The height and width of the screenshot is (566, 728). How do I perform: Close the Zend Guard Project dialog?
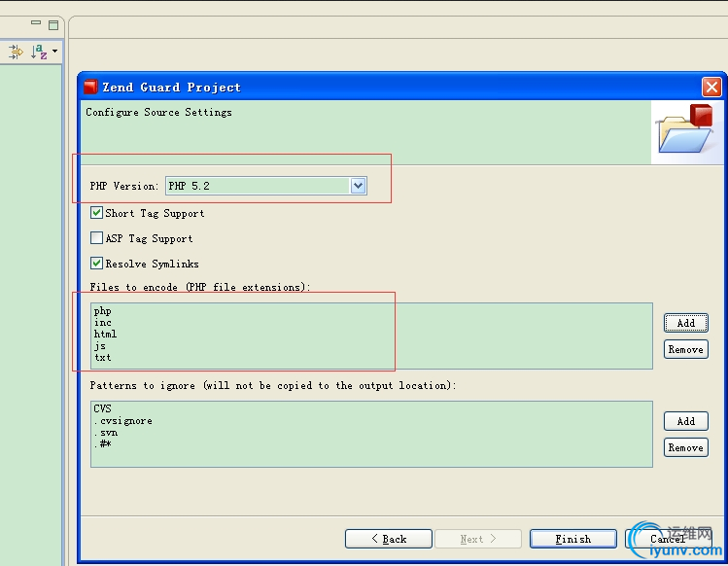coord(711,87)
